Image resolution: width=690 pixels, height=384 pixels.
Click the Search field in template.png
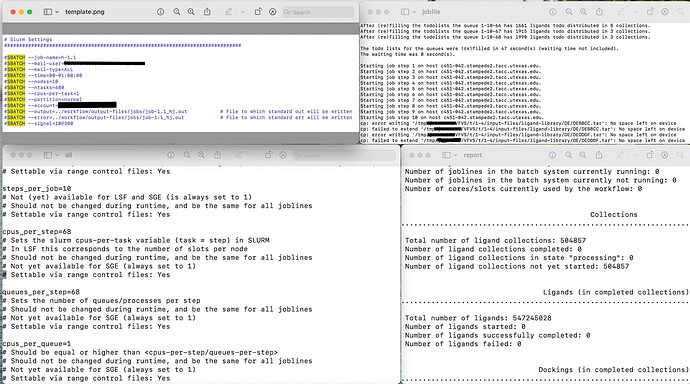coord(319,12)
